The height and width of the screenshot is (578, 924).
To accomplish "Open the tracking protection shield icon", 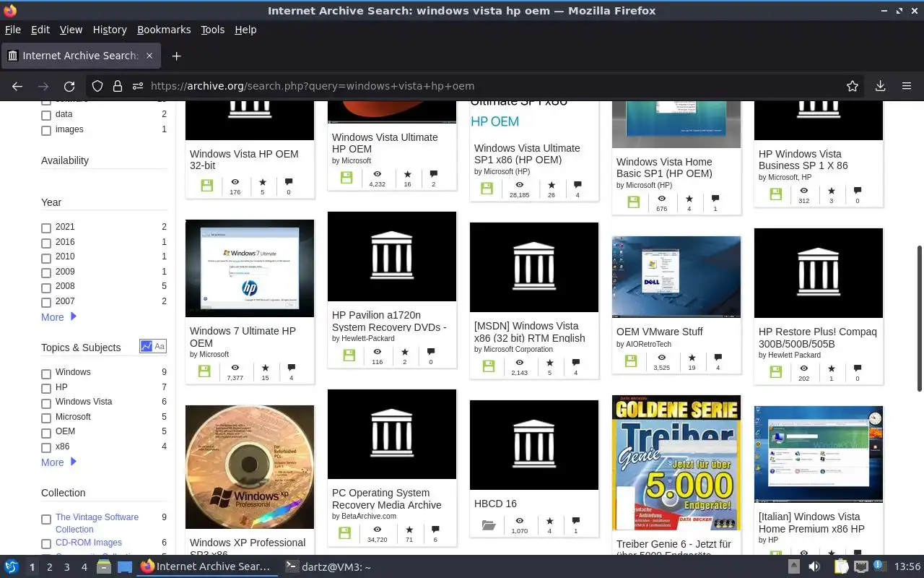I will [x=97, y=86].
